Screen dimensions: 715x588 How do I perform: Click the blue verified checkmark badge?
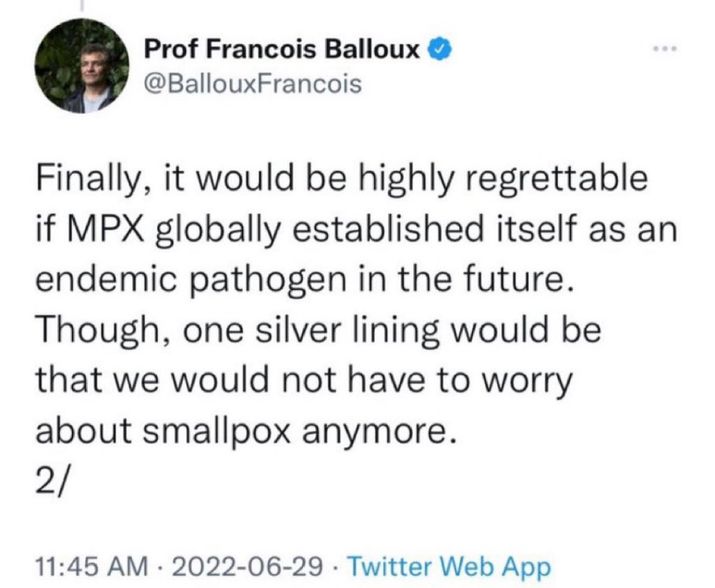pyautogui.click(x=438, y=50)
